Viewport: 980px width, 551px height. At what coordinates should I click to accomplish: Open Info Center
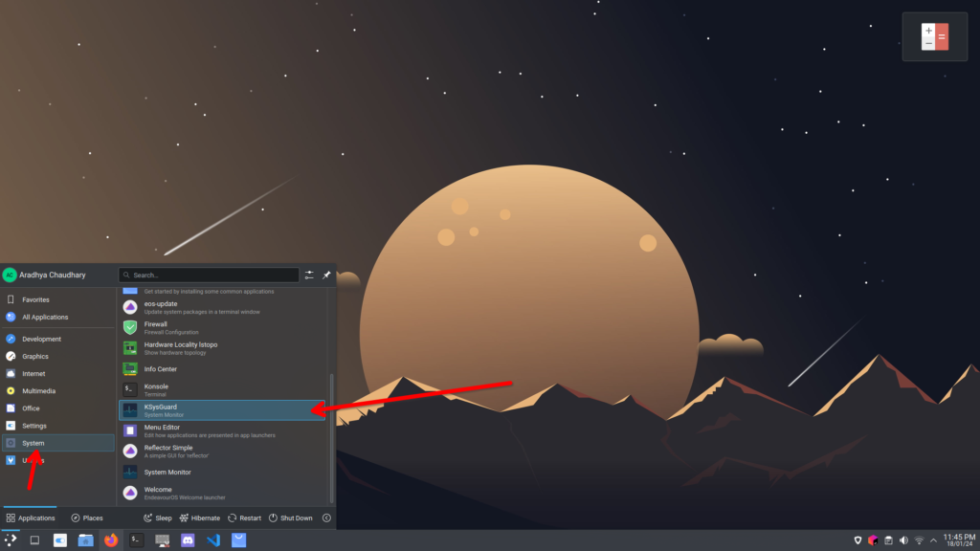click(222, 369)
